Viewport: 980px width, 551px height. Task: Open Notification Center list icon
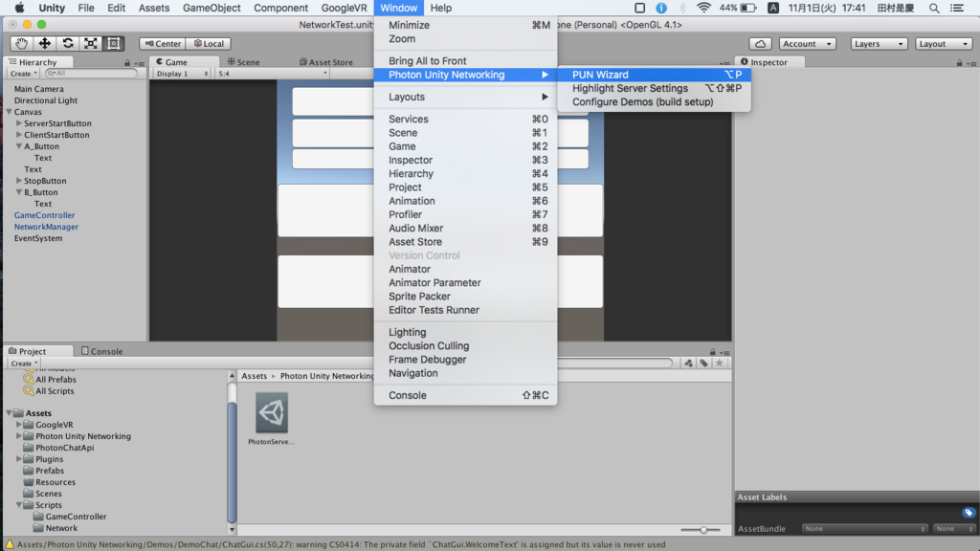click(x=957, y=8)
